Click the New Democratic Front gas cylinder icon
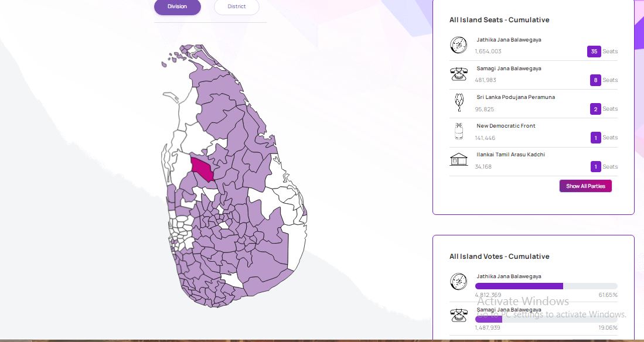This screenshot has height=342, width=644. pyautogui.click(x=458, y=131)
